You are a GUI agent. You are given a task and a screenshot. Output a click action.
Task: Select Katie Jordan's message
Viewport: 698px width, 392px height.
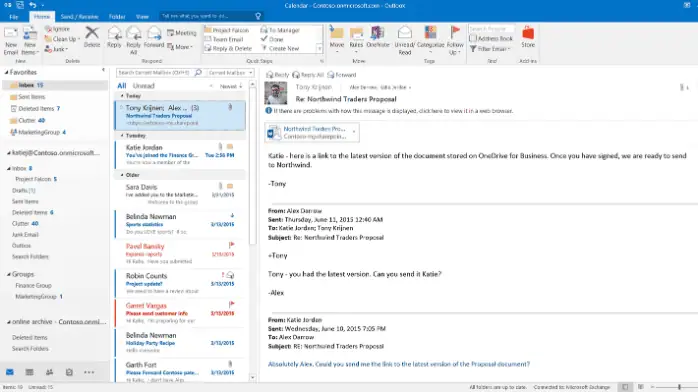click(180, 154)
